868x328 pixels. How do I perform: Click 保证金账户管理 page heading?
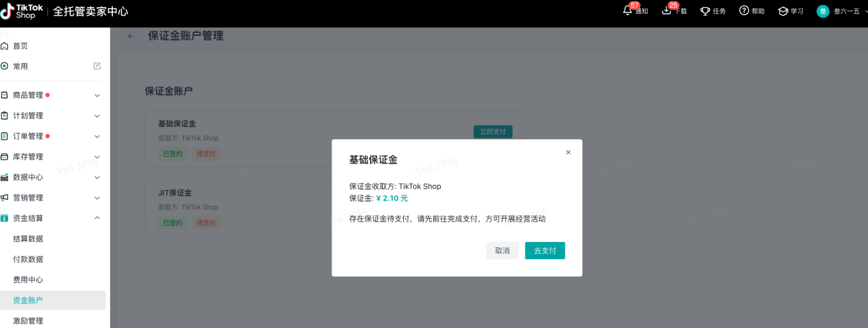pos(185,36)
